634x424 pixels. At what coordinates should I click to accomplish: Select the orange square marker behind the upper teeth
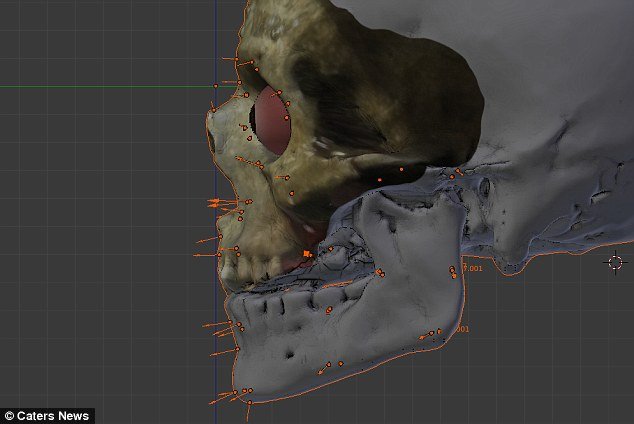pyautogui.click(x=307, y=254)
